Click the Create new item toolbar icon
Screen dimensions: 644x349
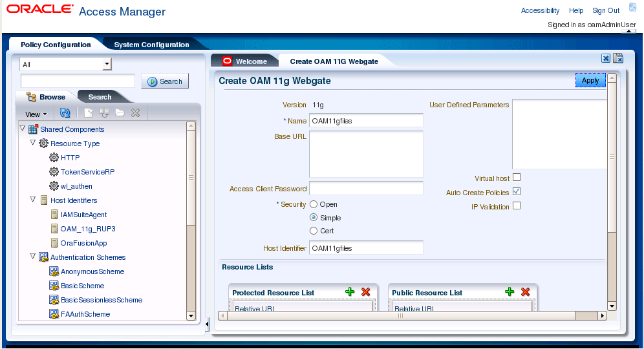pos(89,113)
